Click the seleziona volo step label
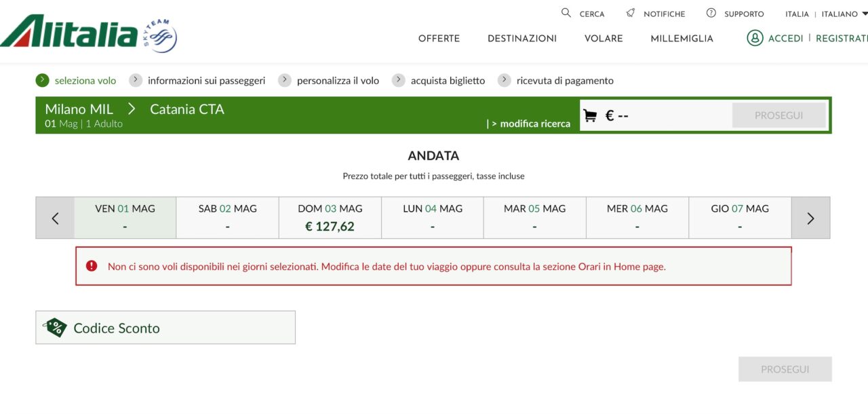 pyautogui.click(x=85, y=81)
